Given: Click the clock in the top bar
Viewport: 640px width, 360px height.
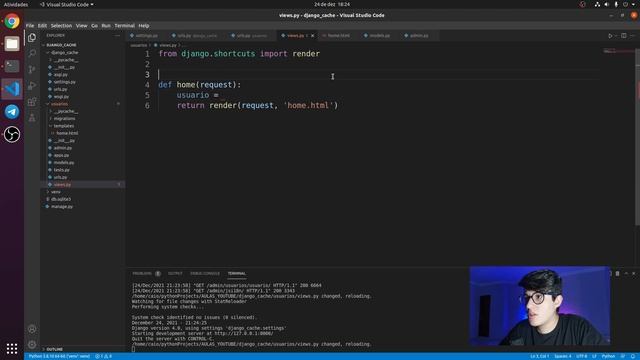Looking at the screenshot, I should pyautogui.click(x=332, y=4).
